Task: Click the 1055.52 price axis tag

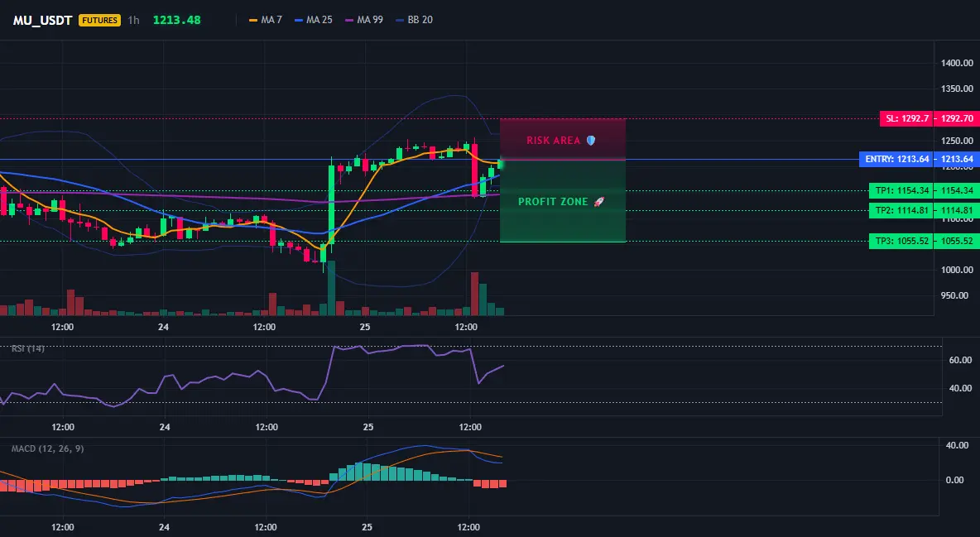Action: pyautogui.click(x=957, y=242)
